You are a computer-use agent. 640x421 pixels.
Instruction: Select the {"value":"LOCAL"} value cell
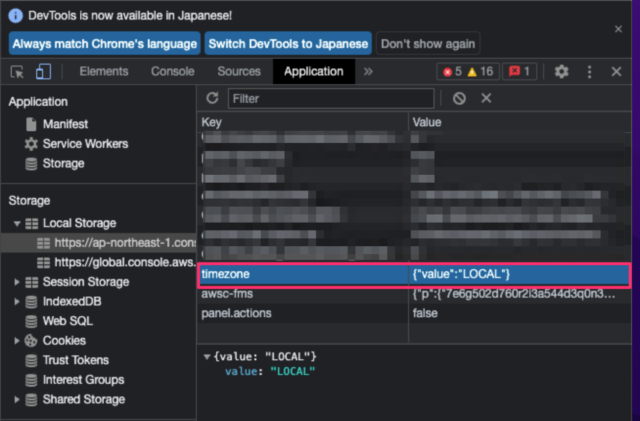point(519,274)
